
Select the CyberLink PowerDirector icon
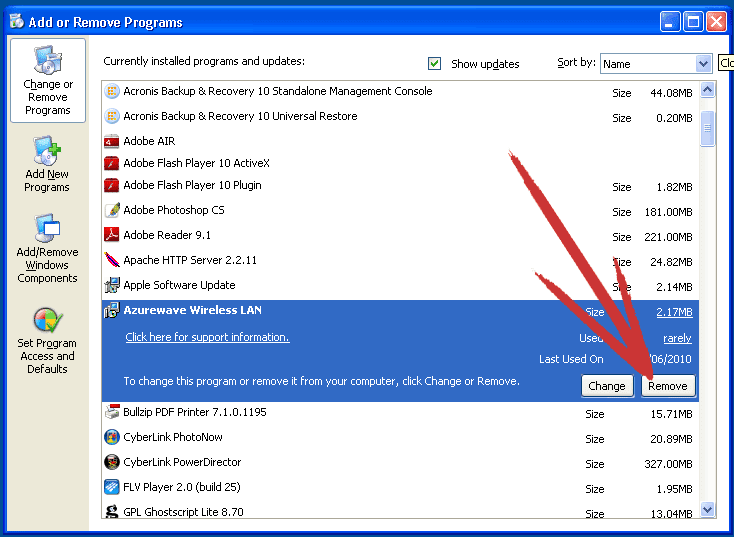pyautogui.click(x=111, y=462)
